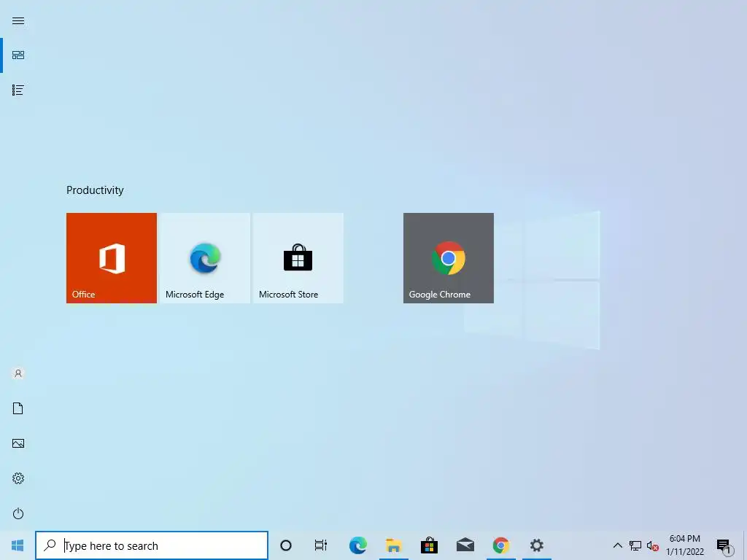This screenshot has height=560, width=747.
Task: Launch the Microsoft Edge tile
Action: point(205,258)
